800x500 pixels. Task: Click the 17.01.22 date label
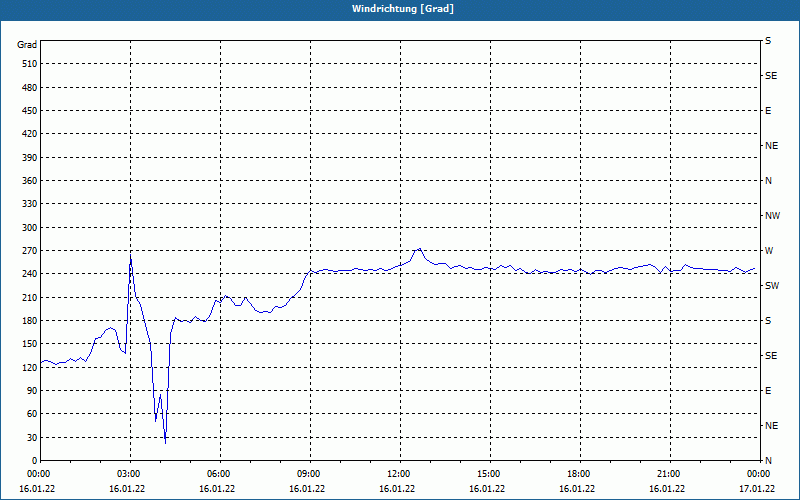[757, 489]
